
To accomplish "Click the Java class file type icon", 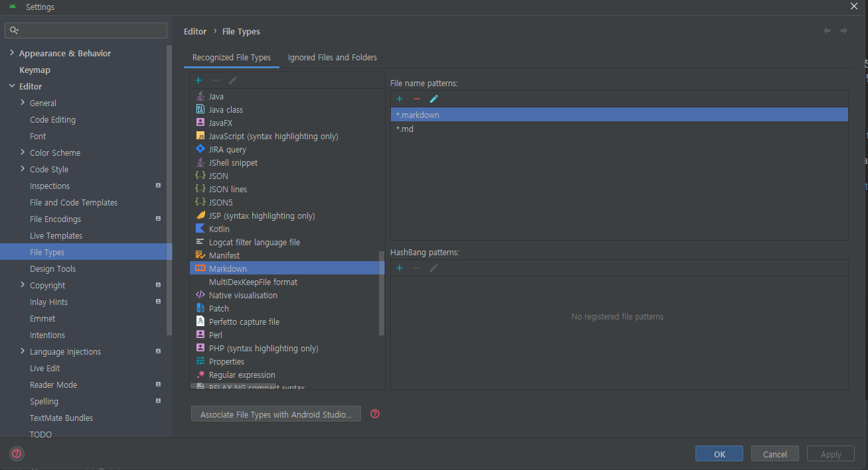I will click(x=200, y=109).
